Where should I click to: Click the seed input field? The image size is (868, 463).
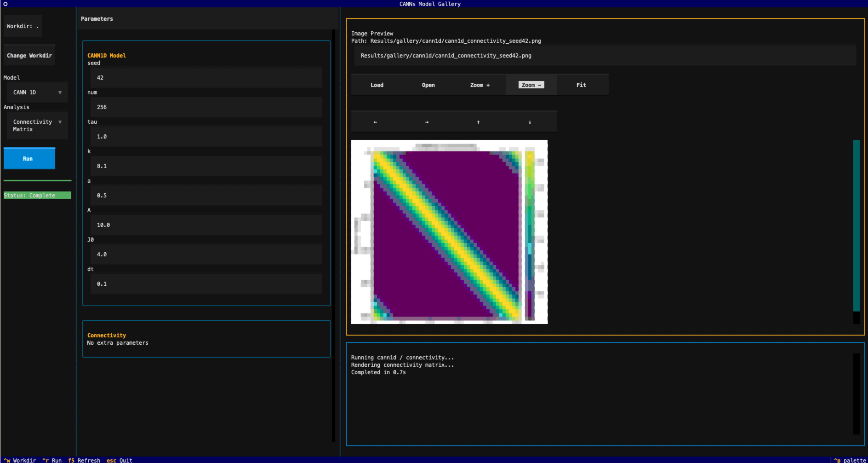click(x=206, y=78)
